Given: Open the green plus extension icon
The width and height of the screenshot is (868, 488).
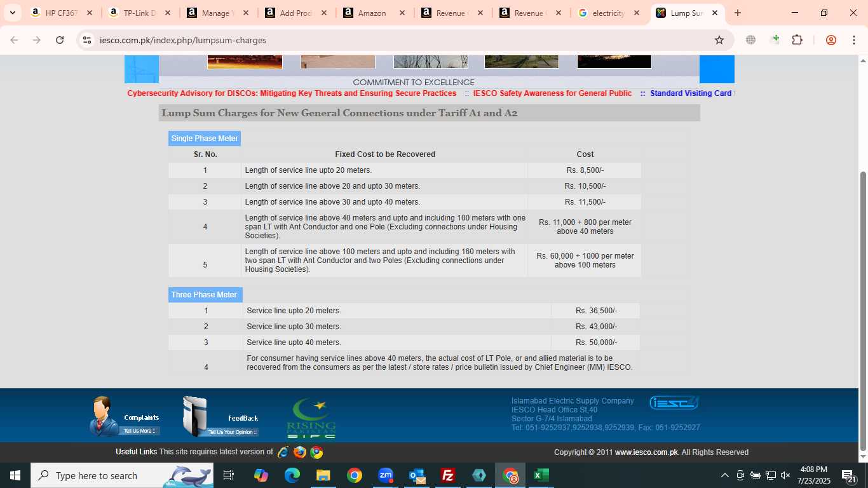Looking at the screenshot, I should [x=775, y=40].
